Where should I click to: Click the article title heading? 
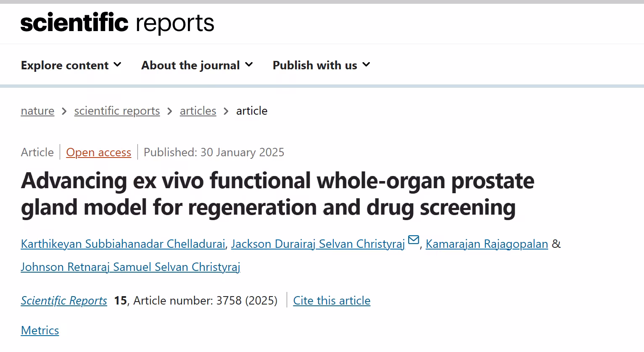tap(277, 194)
